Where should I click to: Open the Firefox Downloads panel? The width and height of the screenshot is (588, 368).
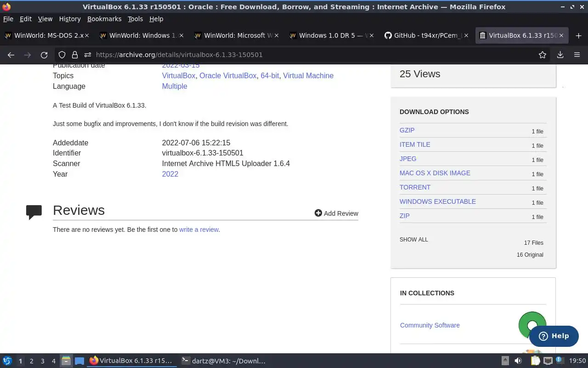tap(560, 55)
